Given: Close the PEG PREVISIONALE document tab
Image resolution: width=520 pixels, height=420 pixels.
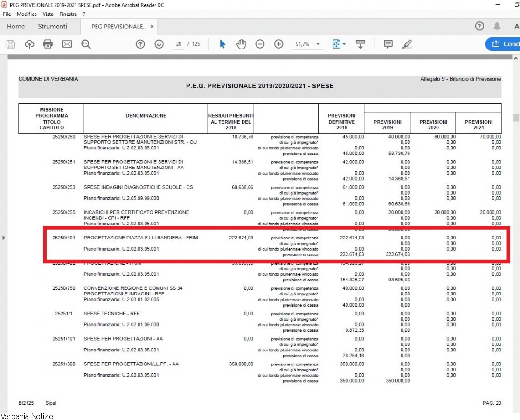Looking at the screenshot, I should click(152, 27).
